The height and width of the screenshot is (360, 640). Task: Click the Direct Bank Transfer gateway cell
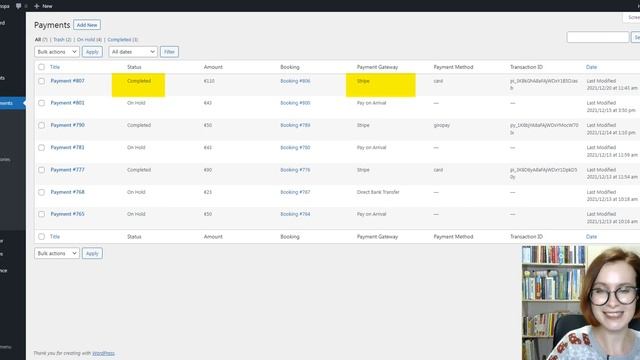(378, 192)
